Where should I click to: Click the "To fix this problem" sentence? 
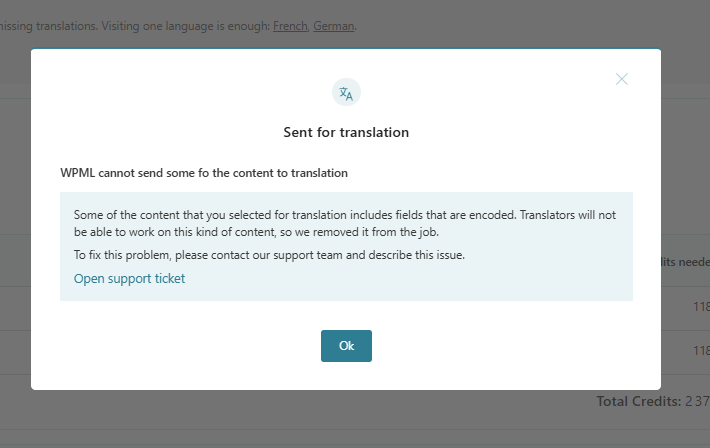269,255
